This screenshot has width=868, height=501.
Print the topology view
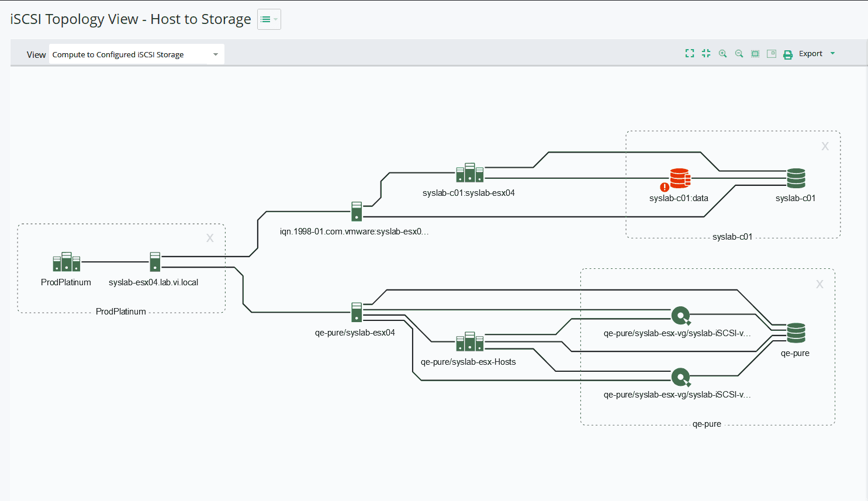coord(788,54)
